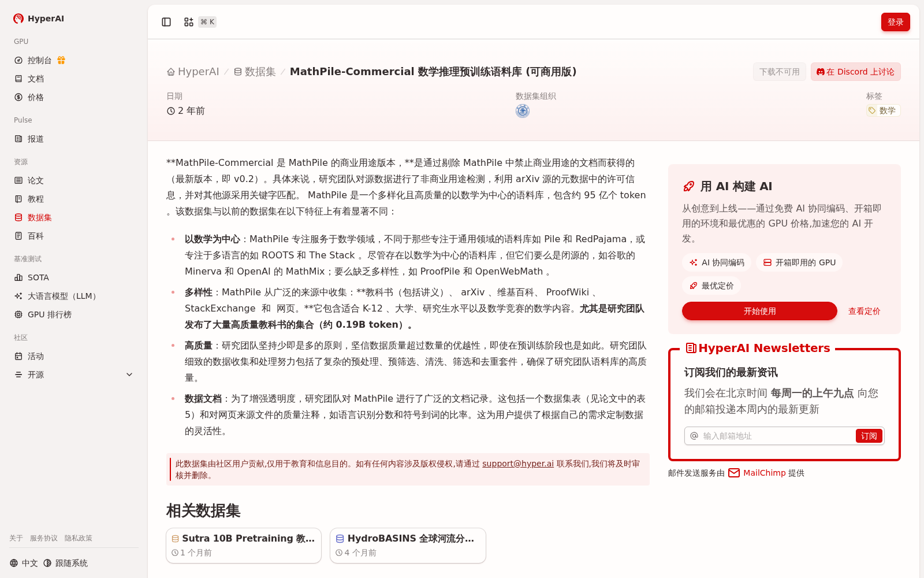The width and height of the screenshot is (924, 578).
Task: Change theme via 跟随系统 selector
Action: coord(65,563)
